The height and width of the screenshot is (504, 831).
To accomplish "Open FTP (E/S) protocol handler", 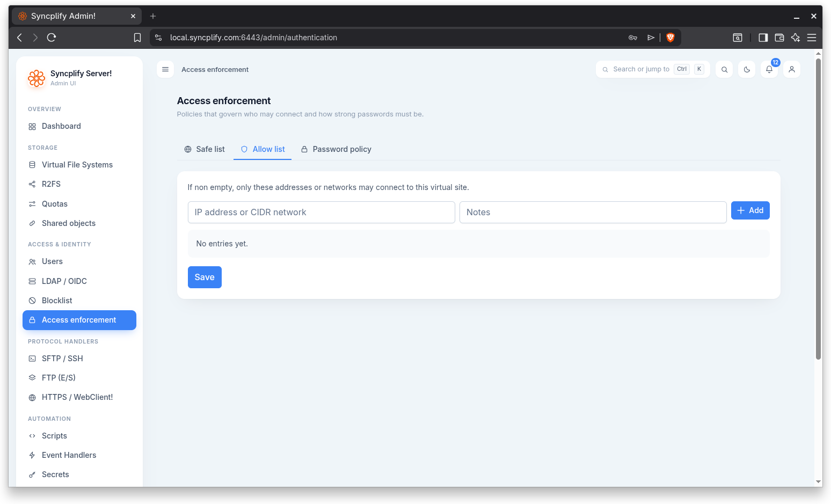I will tap(79, 378).
